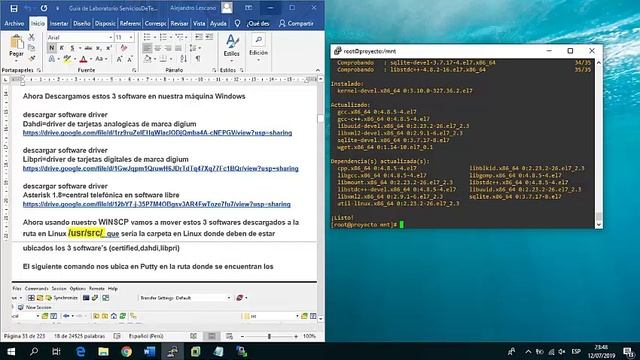Toggle Align left paragraph button
This screenshot has height=360, width=640.
pyautogui.click(x=147, y=48)
